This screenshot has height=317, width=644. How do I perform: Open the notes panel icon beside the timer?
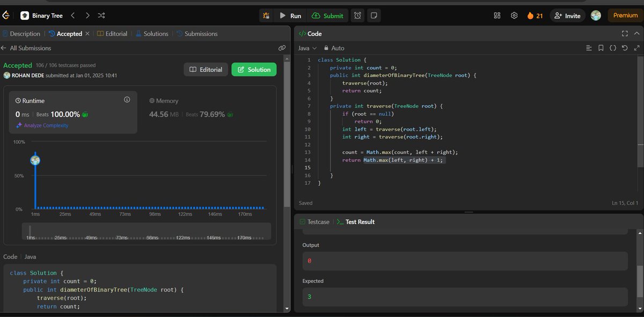[x=373, y=15]
